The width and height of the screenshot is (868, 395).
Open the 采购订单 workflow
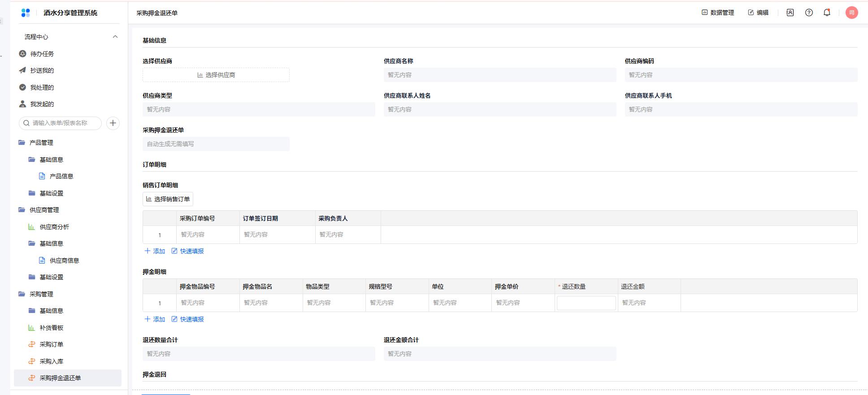(68, 344)
